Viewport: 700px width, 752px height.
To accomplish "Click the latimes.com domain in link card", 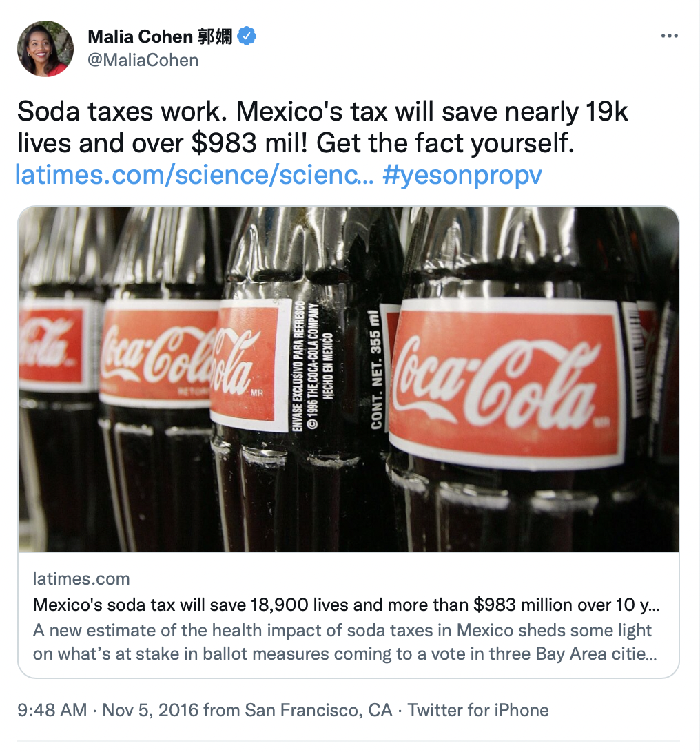I will [81, 578].
